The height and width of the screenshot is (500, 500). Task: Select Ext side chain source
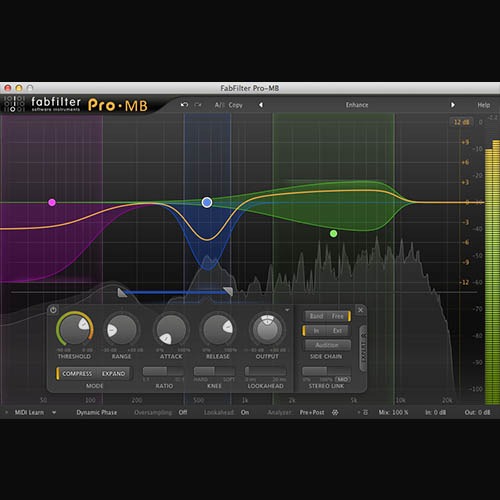(338, 331)
